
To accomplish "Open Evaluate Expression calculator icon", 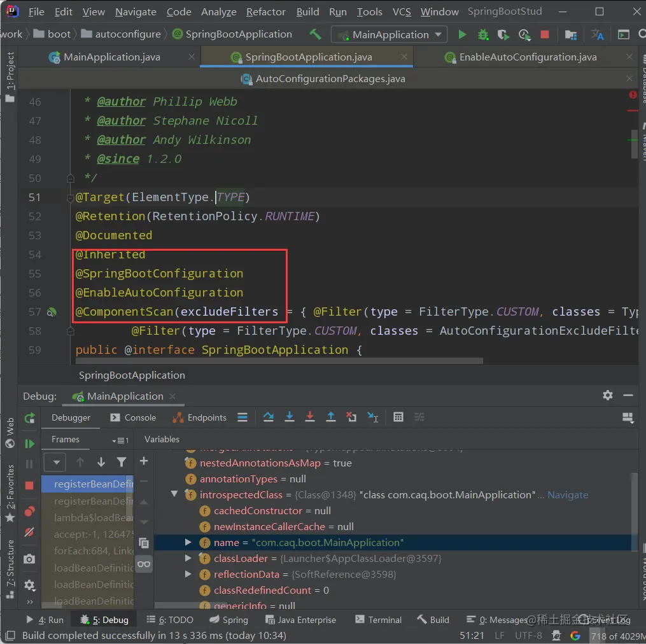I will click(x=398, y=417).
